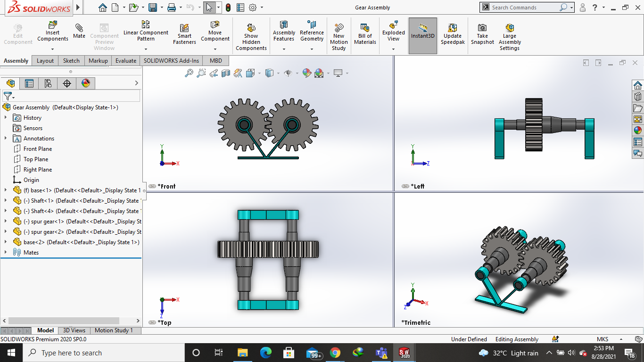Switch to the Evaluate tab
The height and width of the screenshot is (362, 644).
point(126,61)
